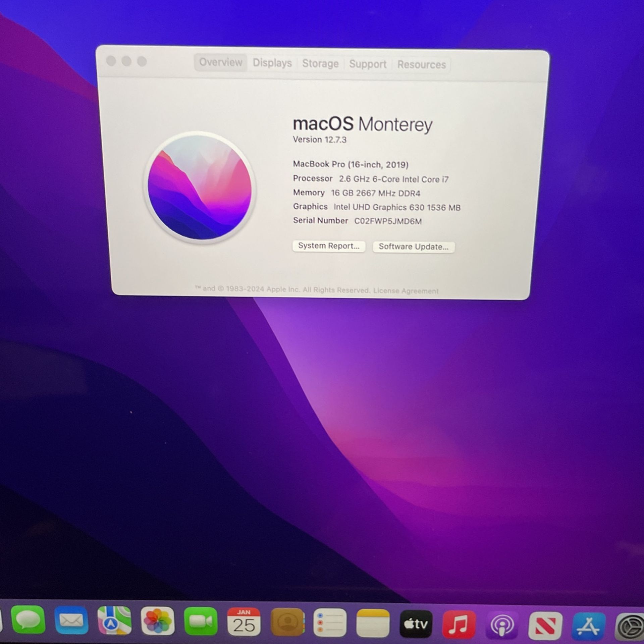Check for updates via Software Update
Viewport: 644px width, 644px height.
[413, 247]
